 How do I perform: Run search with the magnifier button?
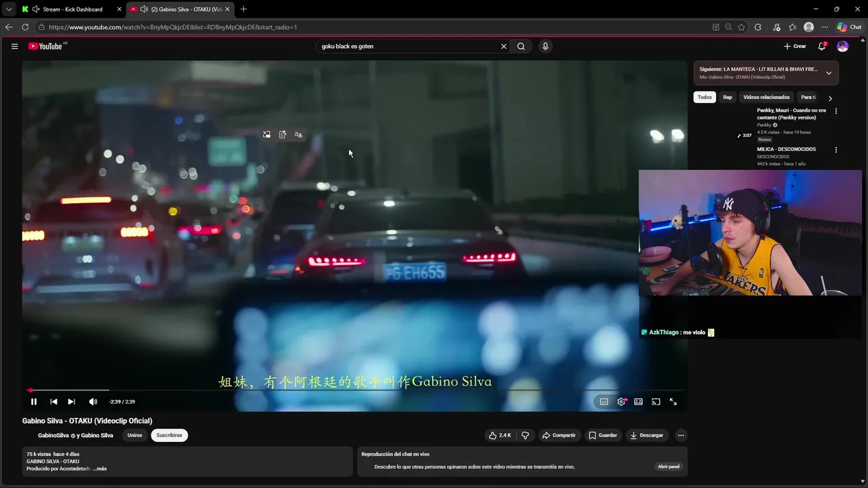coord(521,46)
